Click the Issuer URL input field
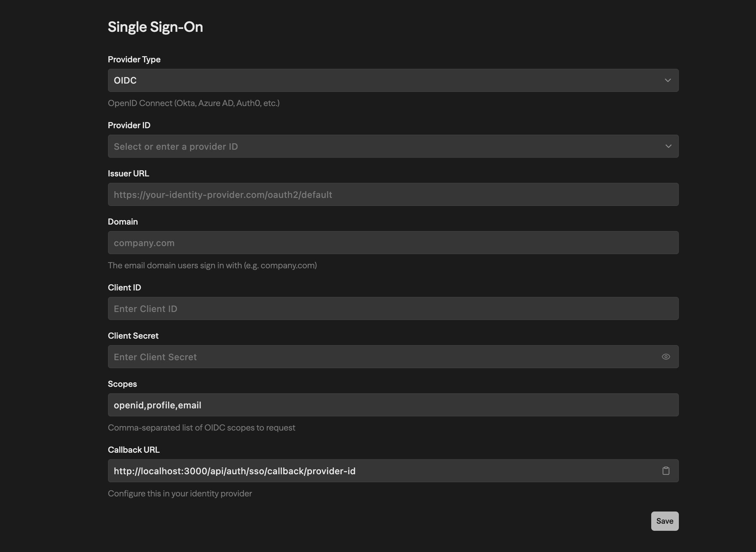The image size is (756, 552). pyautogui.click(x=393, y=194)
